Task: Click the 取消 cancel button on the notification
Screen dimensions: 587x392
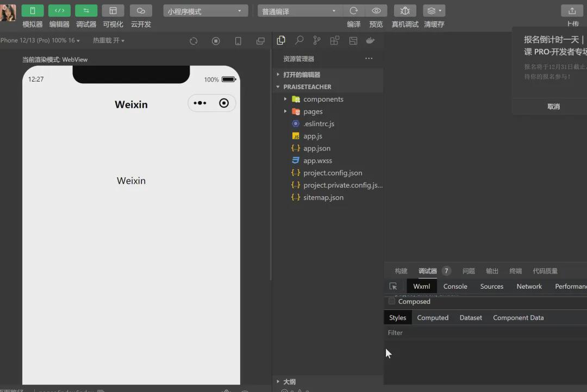Action: click(553, 107)
